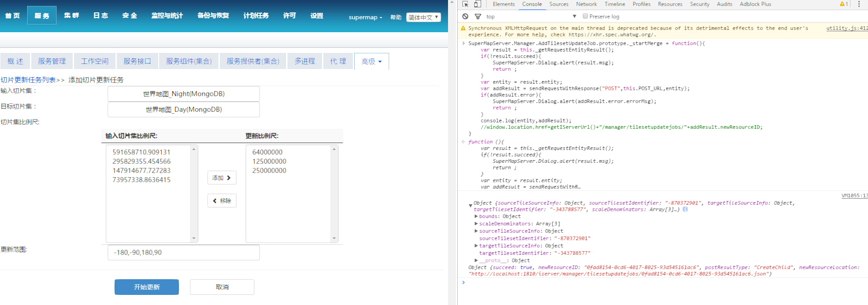Open the Security panel tab
The width and height of the screenshot is (868, 305).
[700, 4]
